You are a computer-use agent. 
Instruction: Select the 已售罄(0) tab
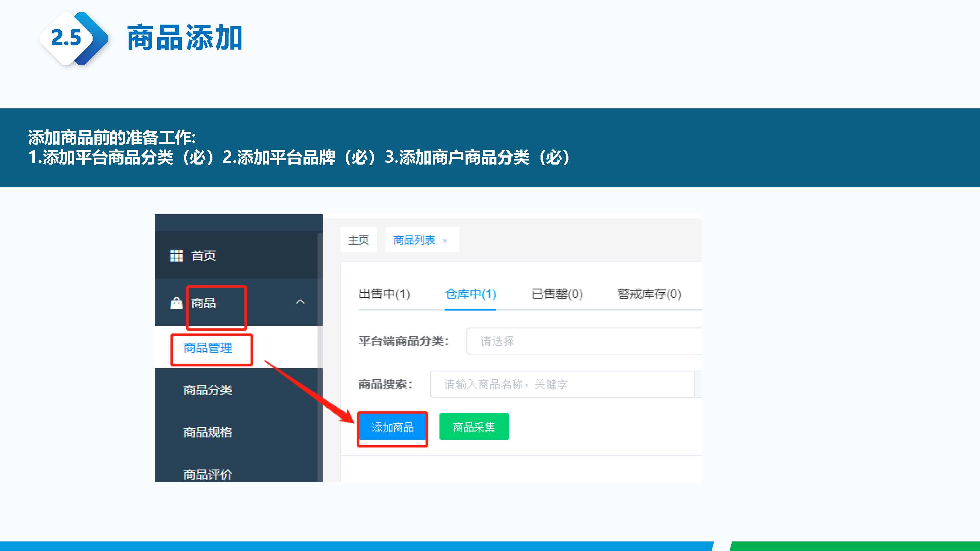tap(557, 294)
